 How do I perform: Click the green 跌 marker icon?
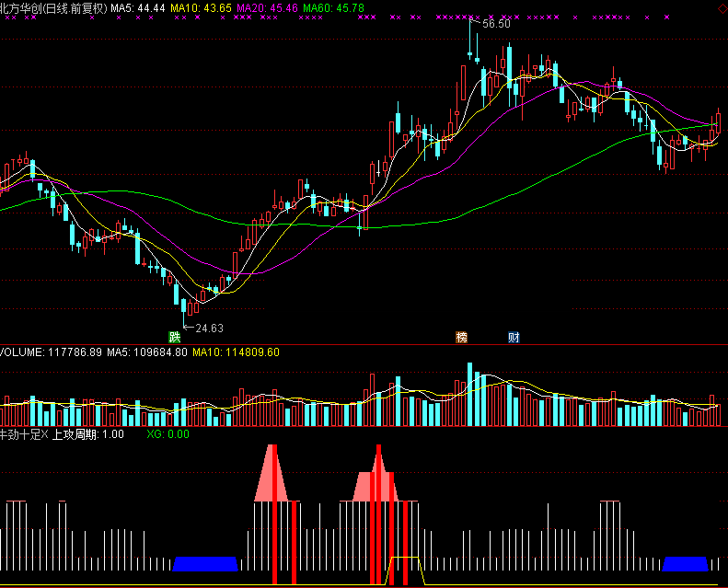(x=173, y=337)
